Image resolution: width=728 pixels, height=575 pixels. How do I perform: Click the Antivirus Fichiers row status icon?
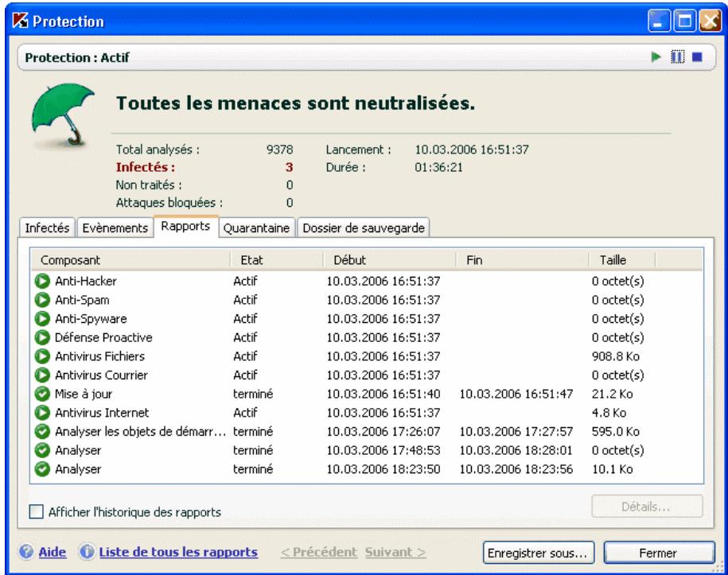click(42, 356)
